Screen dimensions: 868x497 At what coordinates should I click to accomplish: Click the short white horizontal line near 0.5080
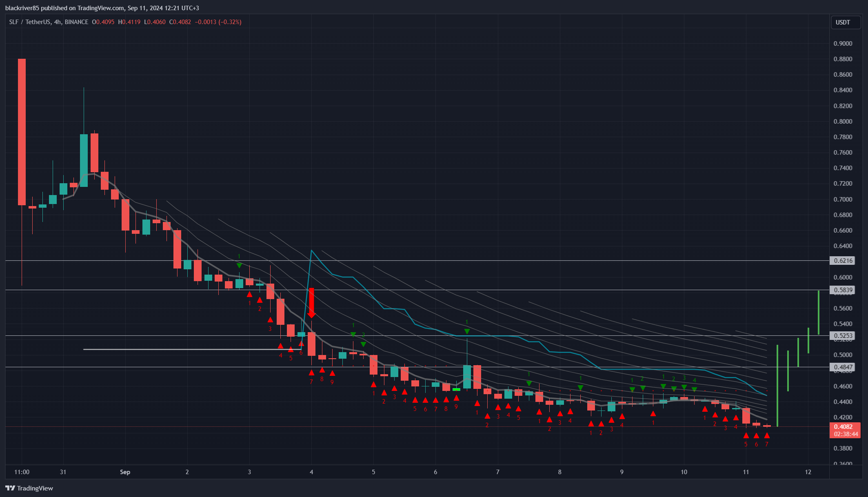point(192,349)
